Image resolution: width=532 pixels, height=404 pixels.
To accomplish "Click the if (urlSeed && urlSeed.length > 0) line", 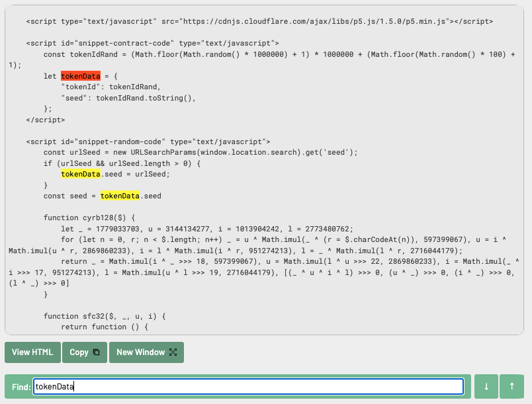I will coord(122,163).
